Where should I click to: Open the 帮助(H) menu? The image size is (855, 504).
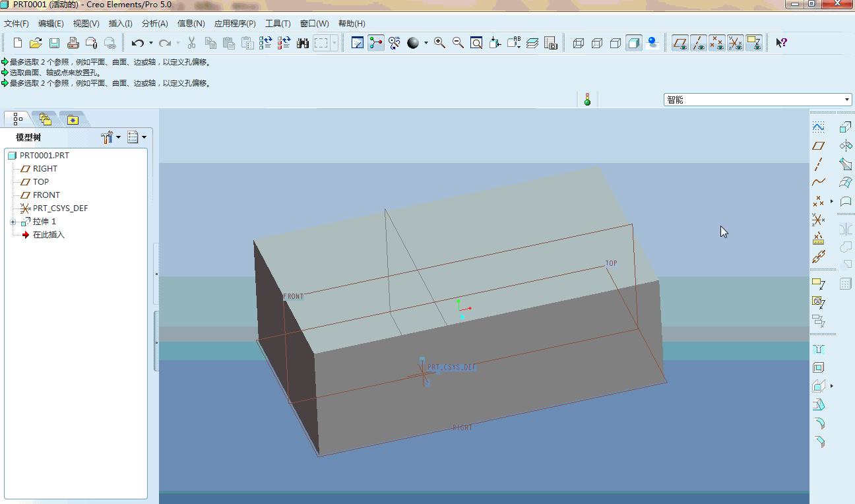point(352,24)
